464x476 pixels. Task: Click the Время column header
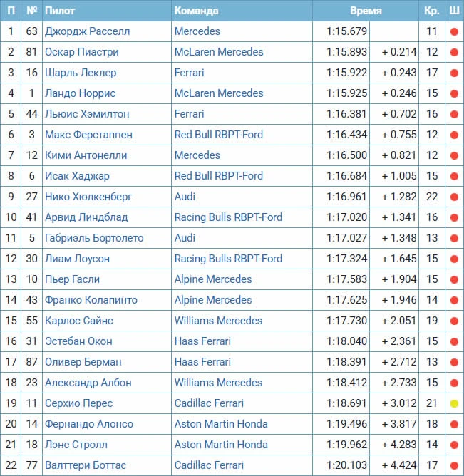point(366,11)
